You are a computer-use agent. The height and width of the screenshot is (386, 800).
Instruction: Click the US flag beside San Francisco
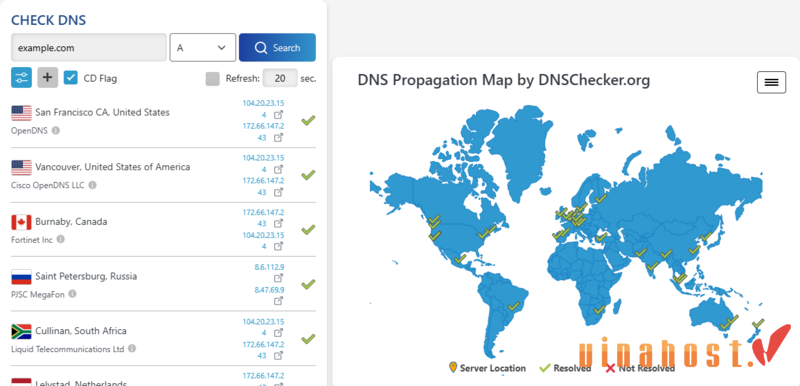21,113
